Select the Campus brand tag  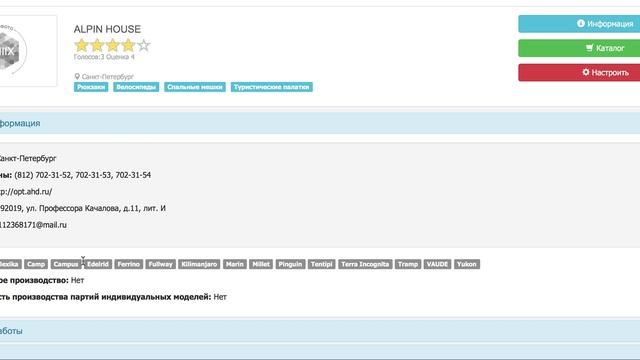(66, 264)
